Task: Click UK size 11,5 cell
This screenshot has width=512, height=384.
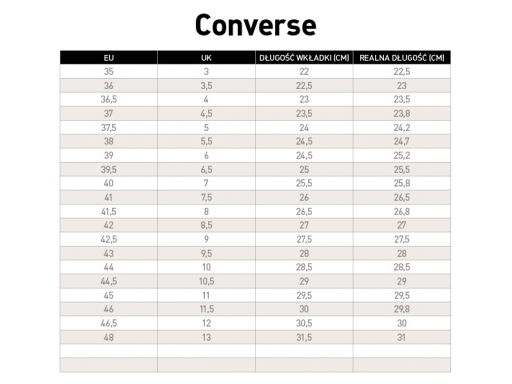Action: [x=206, y=309]
